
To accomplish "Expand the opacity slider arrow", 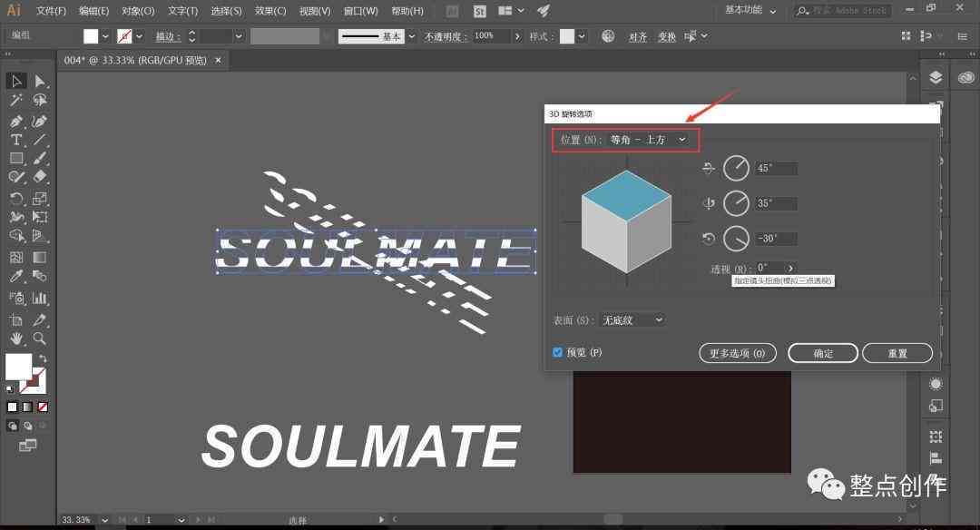I will tap(517, 36).
